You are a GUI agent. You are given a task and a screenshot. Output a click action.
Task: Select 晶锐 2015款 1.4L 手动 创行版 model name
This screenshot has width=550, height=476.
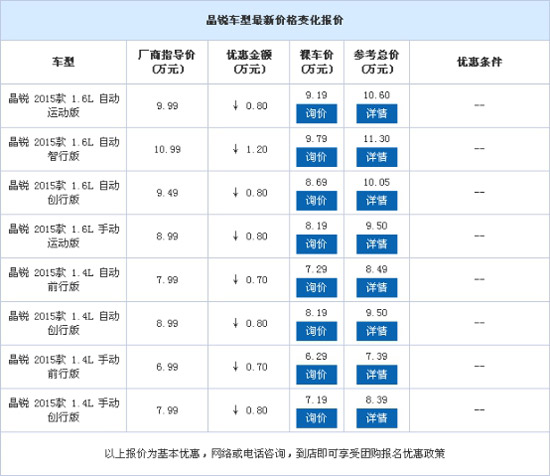pos(64,410)
